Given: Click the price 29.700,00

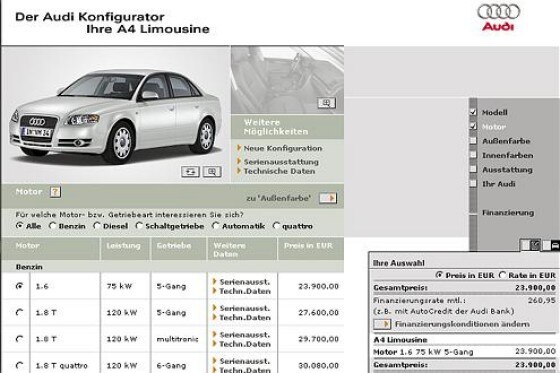Looking at the screenshot, I should 319,339.
